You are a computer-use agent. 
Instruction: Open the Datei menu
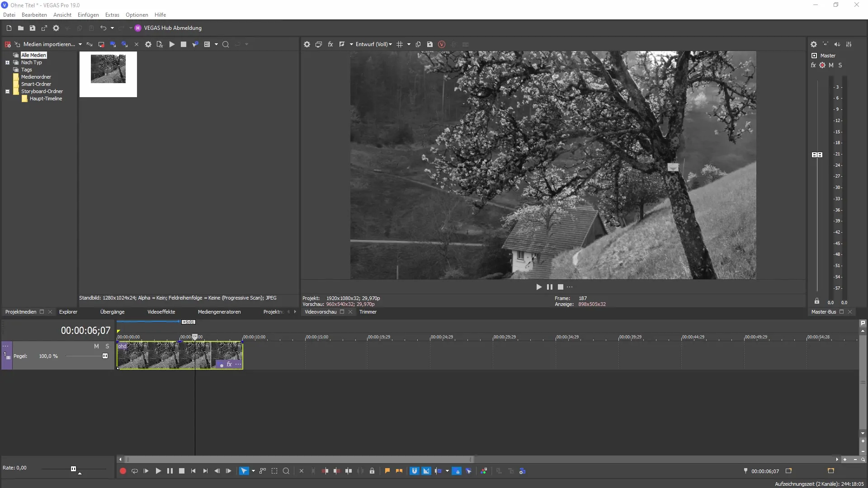click(x=9, y=15)
